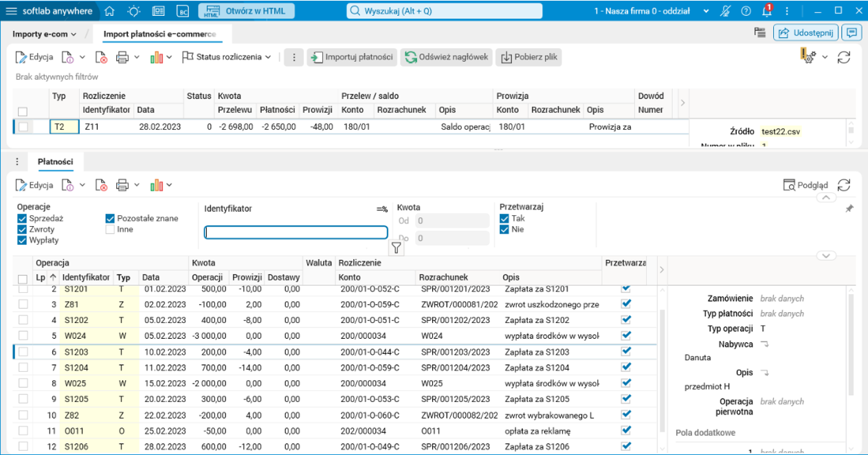Uncheck the Nie checkbox under Przetwarzaj
Viewport: 868px width, 455px height.
(504, 230)
